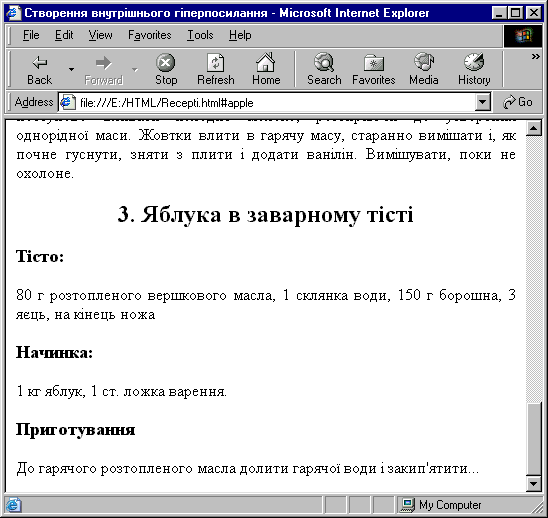Viewport: 548px width, 518px height.
Task: Open the Edit menu
Action: pyautogui.click(x=64, y=35)
